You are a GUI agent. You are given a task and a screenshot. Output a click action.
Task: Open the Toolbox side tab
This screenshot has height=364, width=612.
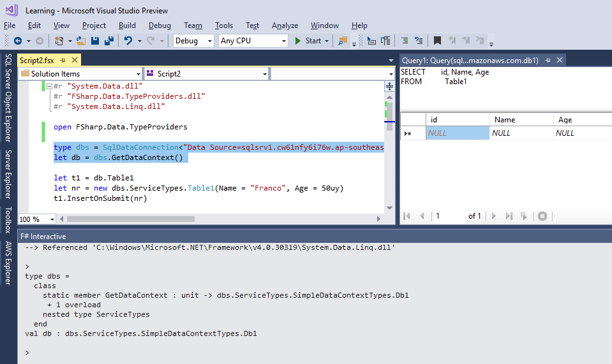[x=8, y=220]
